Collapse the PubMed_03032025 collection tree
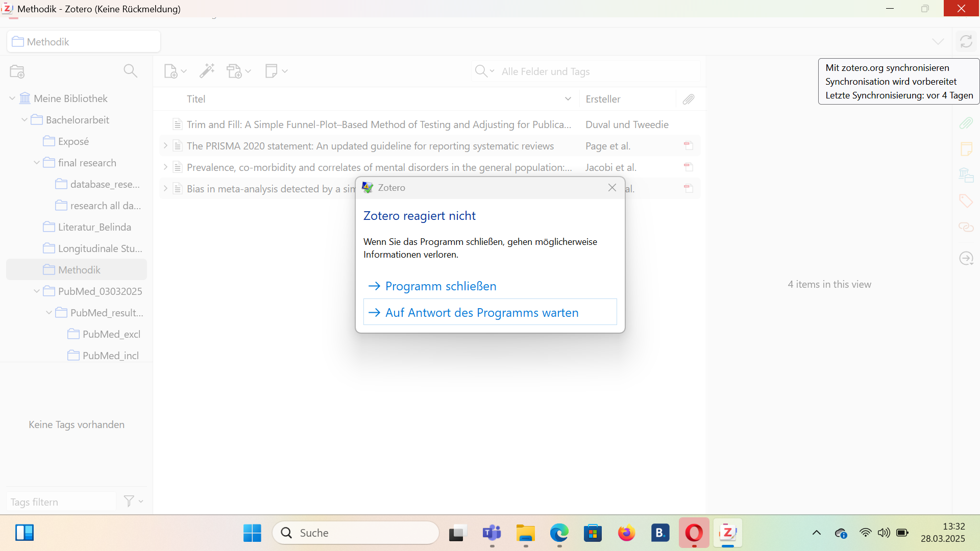The width and height of the screenshot is (980, 551). pos(37,291)
